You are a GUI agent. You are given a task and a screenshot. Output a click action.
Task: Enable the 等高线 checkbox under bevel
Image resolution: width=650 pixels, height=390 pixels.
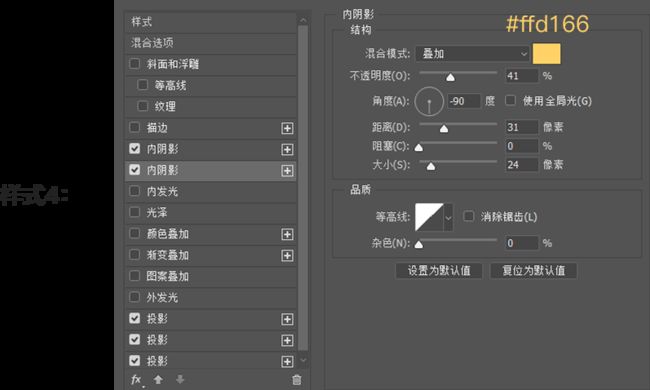142,85
